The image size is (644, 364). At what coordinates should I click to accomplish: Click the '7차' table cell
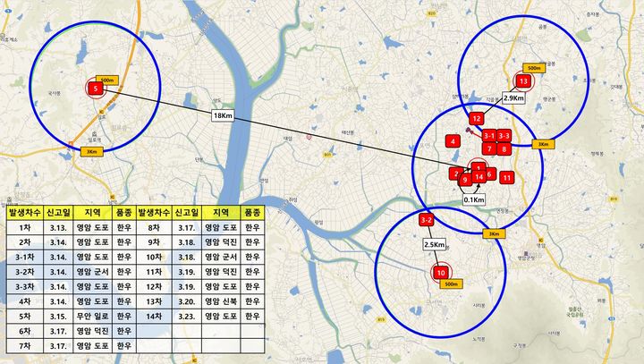25,346
